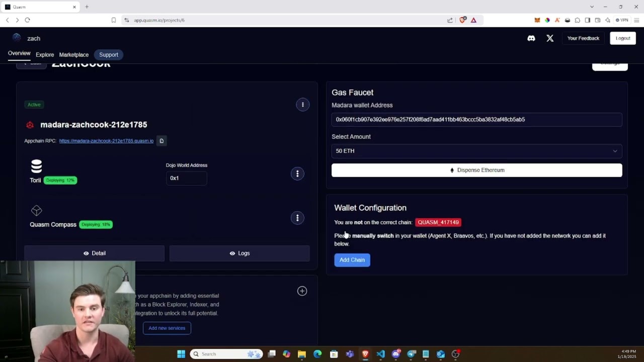Open a new browser tab

(87, 7)
